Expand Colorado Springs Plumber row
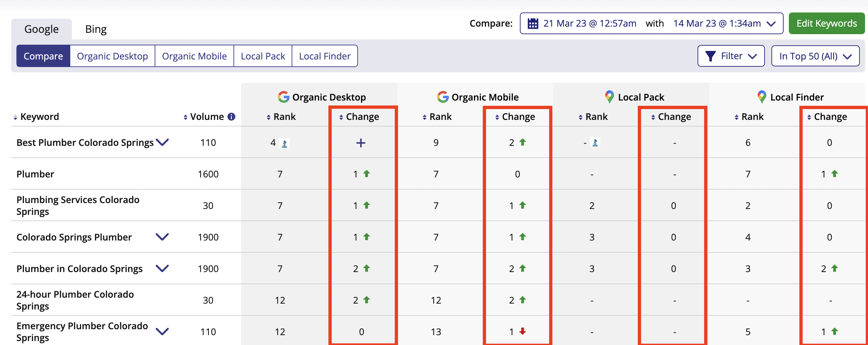Image resolution: width=868 pixels, height=345 pixels. (x=163, y=237)
